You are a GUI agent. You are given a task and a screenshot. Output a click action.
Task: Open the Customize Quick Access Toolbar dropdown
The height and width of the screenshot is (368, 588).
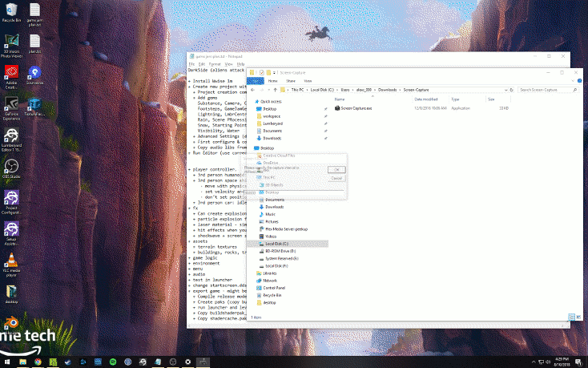point(275,73)
